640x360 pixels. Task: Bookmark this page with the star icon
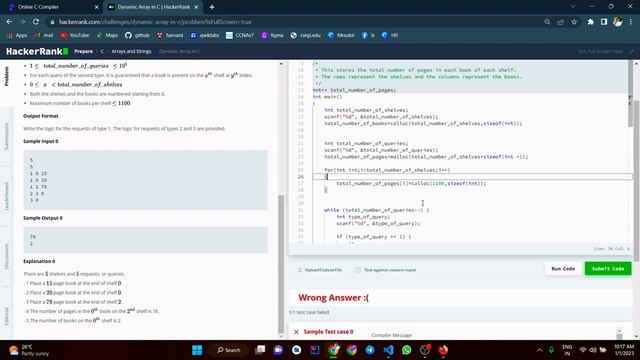coord(574,22)
